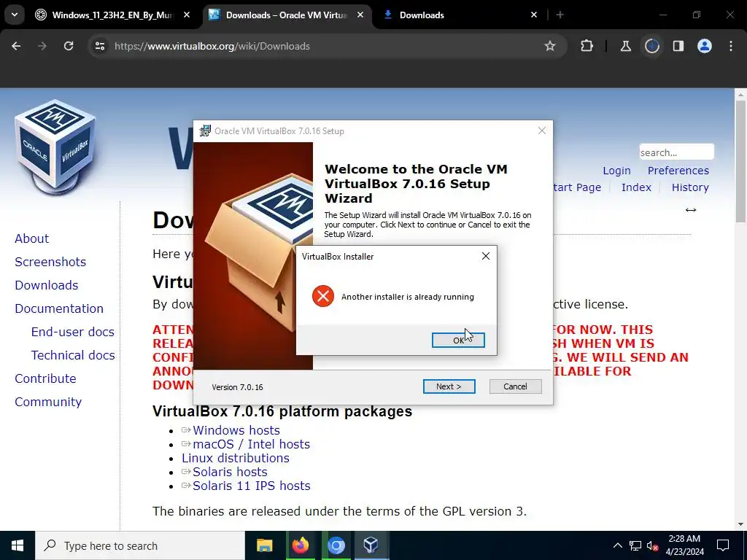Open the tab search dropdown chevron
Image resolution: width=747 pixels, height=560 pixels.
15,15
